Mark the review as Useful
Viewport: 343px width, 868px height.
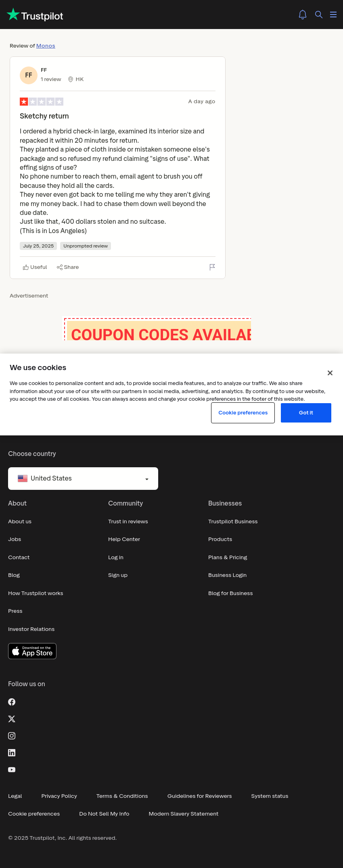(35, 267)
